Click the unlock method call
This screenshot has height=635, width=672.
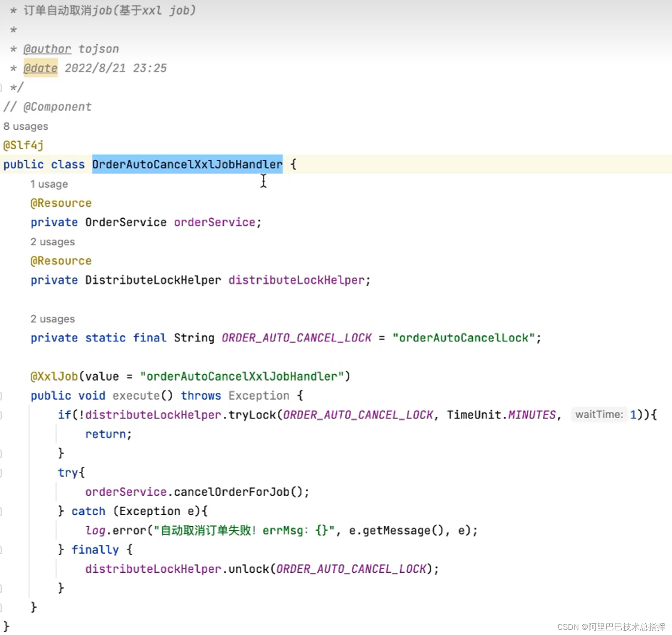tap(249, 569)
